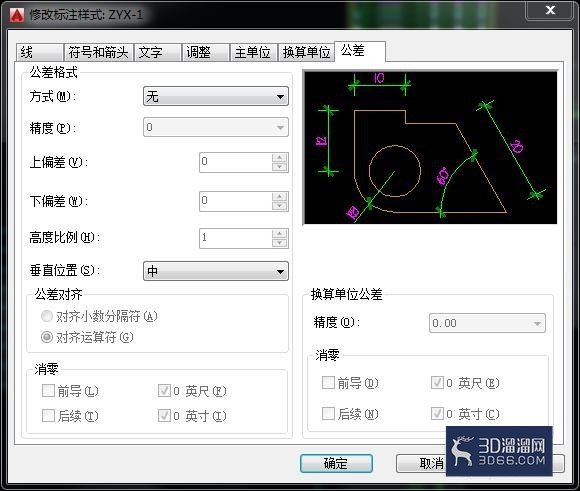580x491 pixels.
Task: Click the 下偏差(W) input field
Action: coord(236,201)
